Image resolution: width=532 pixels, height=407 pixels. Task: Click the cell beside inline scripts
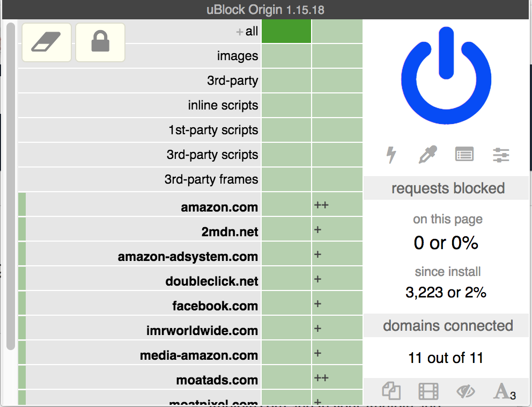pos(286,105)
